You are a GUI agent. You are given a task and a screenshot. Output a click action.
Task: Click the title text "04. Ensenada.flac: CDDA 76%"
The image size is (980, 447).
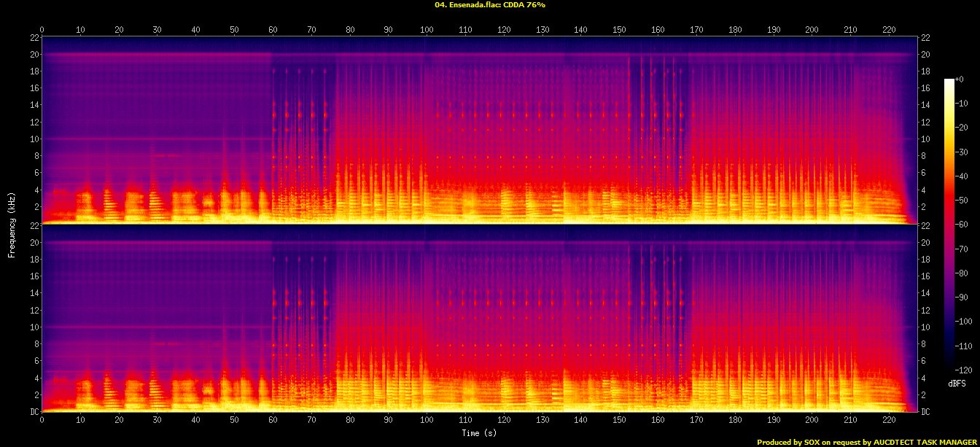(x=489, y=5)
